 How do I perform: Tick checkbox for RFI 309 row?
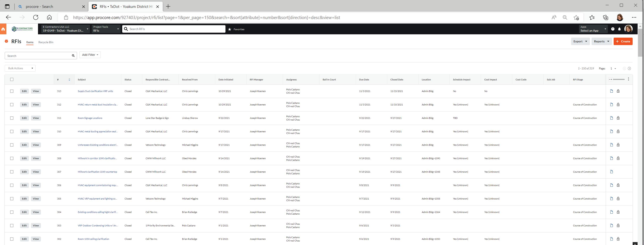click(x=12, y=145)
